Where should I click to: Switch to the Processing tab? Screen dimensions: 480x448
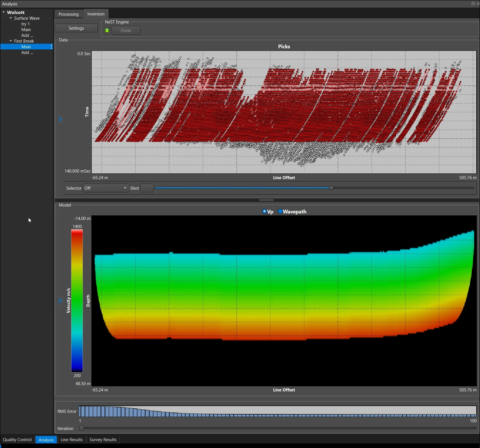[x=69, y=14]
